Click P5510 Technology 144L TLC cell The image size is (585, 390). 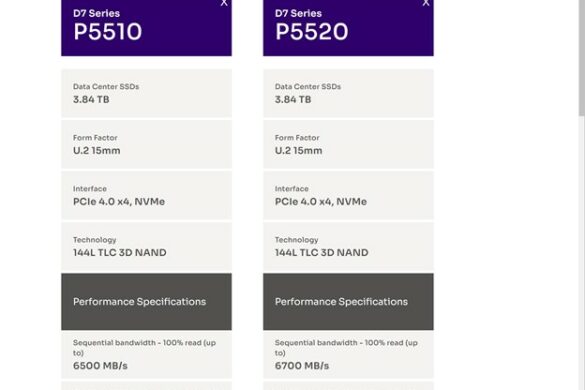(146, 246)
